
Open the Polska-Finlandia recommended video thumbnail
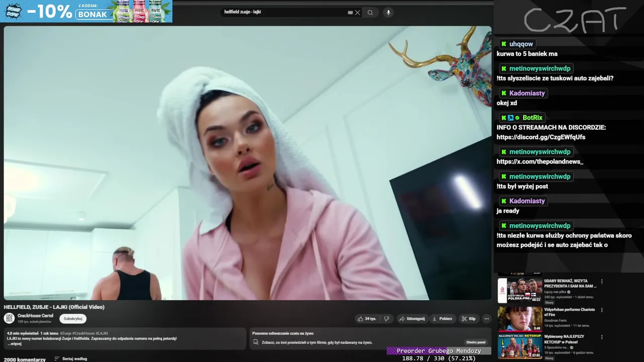[x=520, y=290]
